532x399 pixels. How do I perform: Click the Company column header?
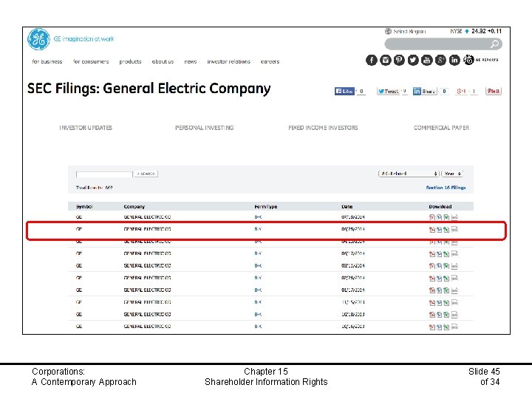[134, 207]
